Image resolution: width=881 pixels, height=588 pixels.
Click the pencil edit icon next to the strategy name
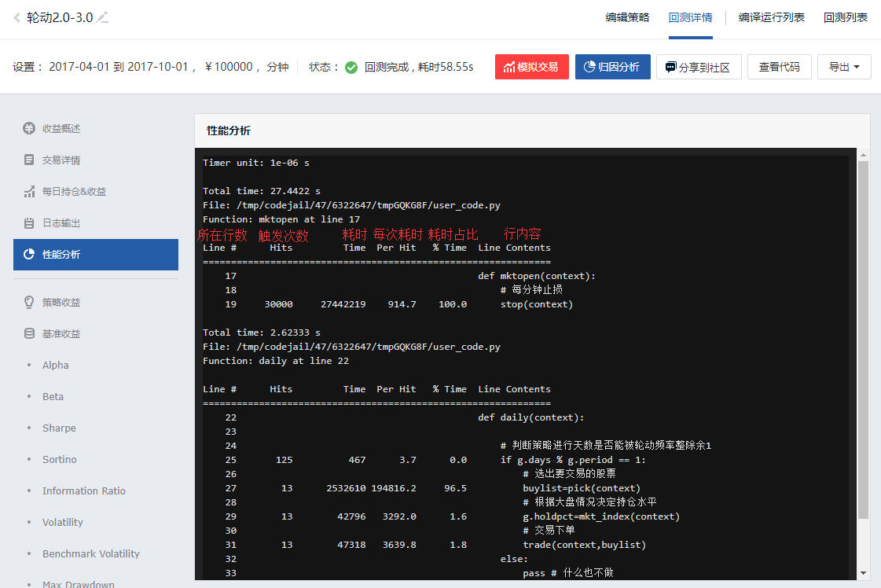(x=102, y=17)
